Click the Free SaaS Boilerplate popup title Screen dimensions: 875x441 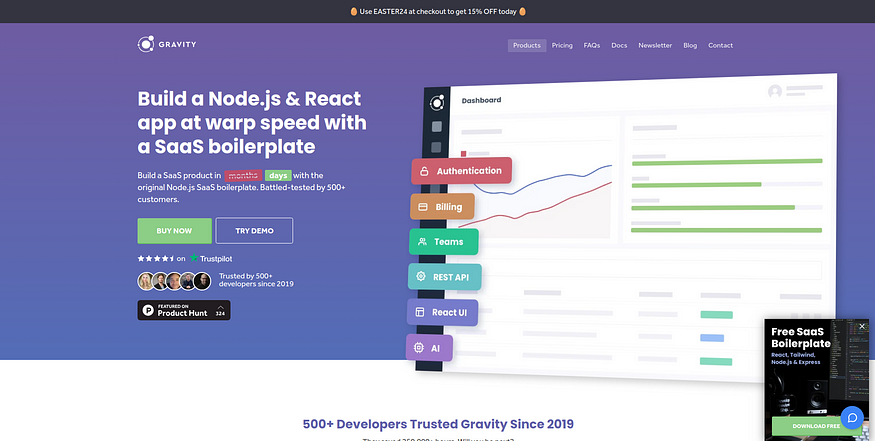[801, 338]
